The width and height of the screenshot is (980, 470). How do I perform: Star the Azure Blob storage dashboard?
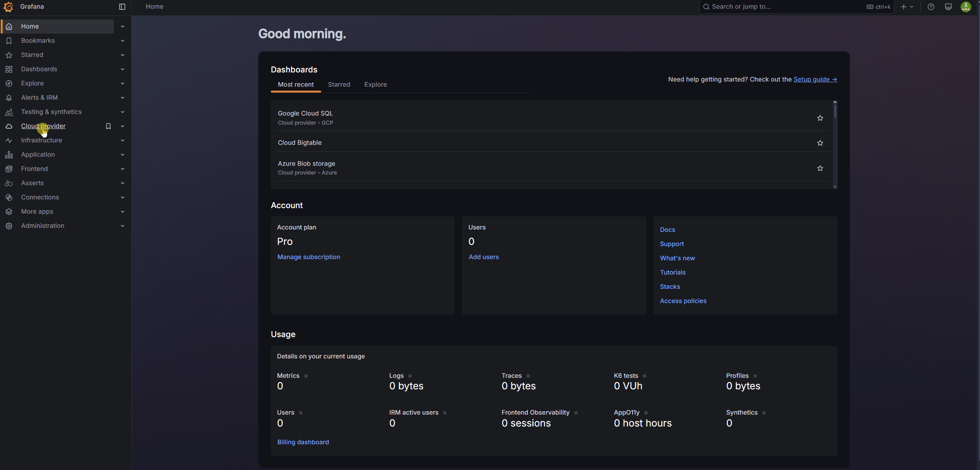pyautogui.click(x=820, y=168)
